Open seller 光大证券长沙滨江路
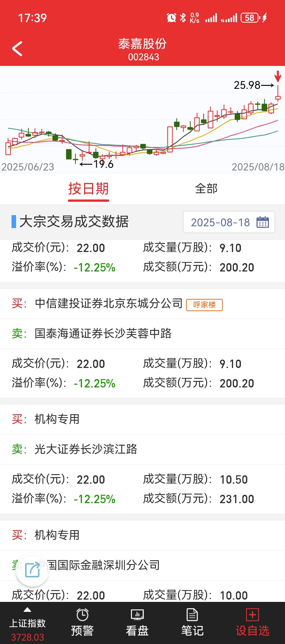 pos(86,449)
